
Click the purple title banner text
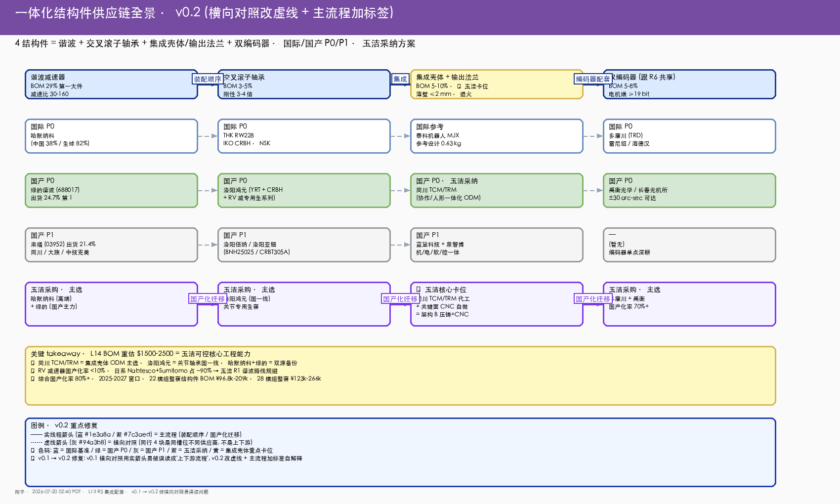click(205, 13)
